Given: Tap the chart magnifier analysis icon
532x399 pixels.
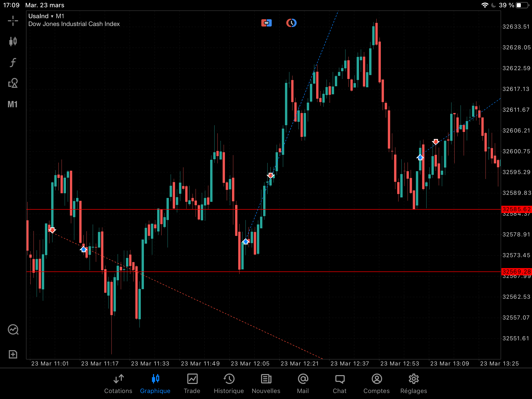Looking at the screenshot, I should (x=13, y=330).
